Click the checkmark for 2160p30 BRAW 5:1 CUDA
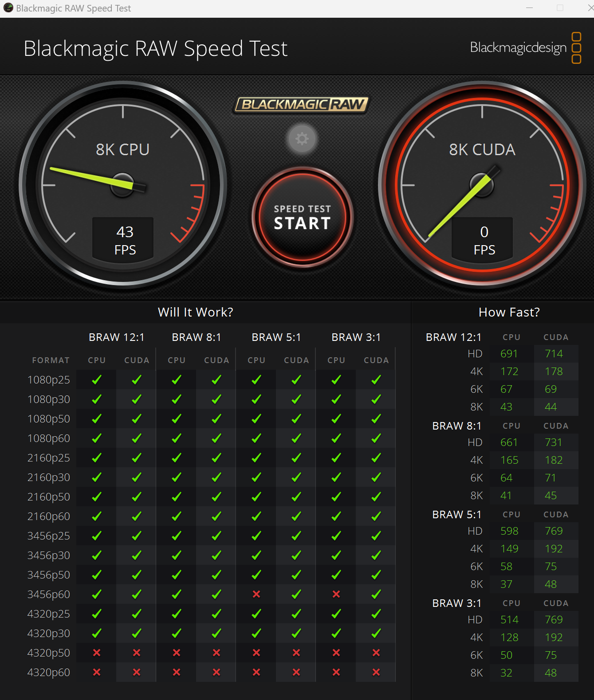594x700 pixels. pyautogui.click(x=296, y=477)
